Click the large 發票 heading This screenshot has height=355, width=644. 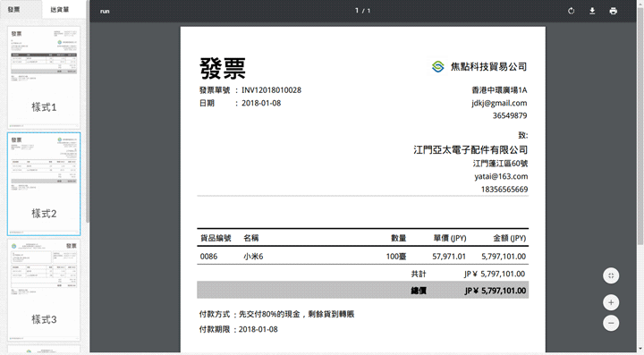coord(223,68)
